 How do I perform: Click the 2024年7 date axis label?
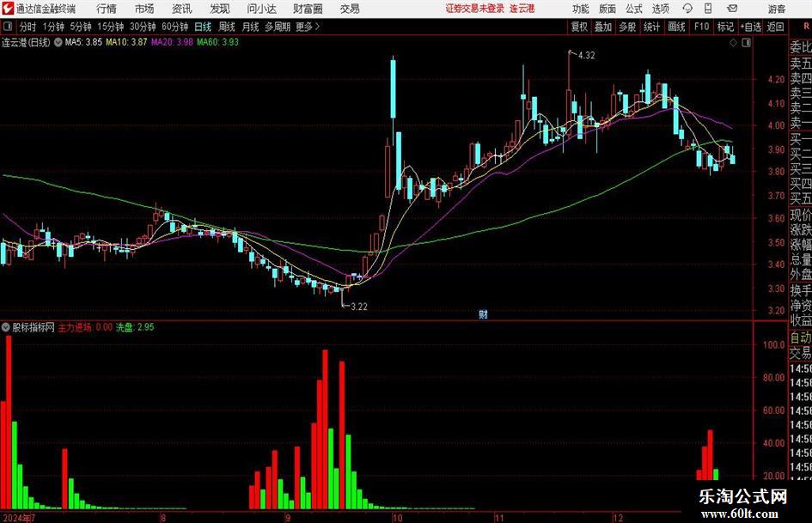coord(19,518)
